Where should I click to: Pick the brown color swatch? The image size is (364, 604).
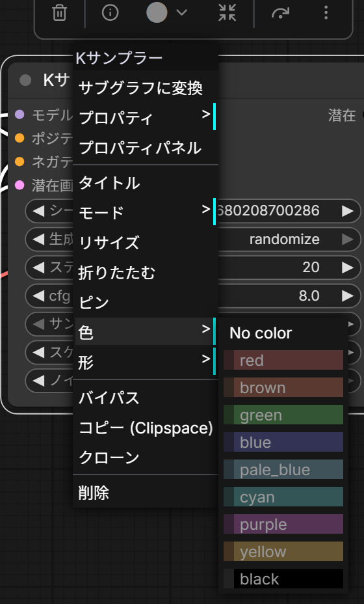pos(283,387)
